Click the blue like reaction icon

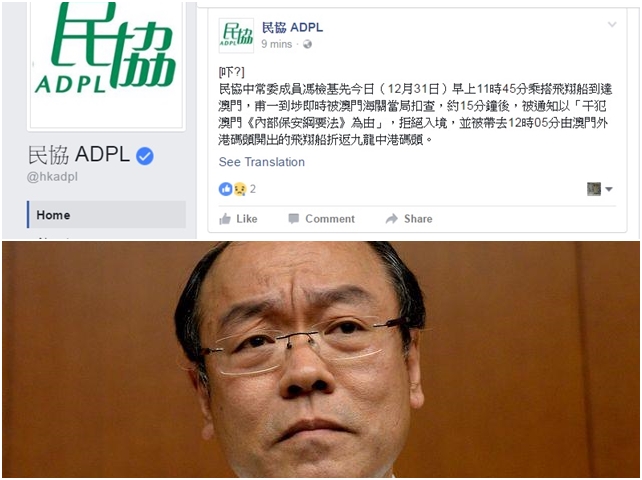coord(225,189)
